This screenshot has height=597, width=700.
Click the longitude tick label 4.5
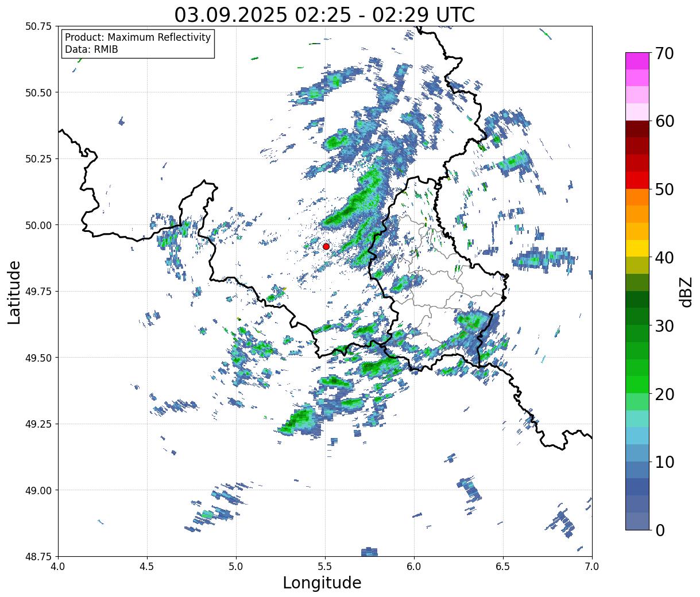(x=147, y=567)
